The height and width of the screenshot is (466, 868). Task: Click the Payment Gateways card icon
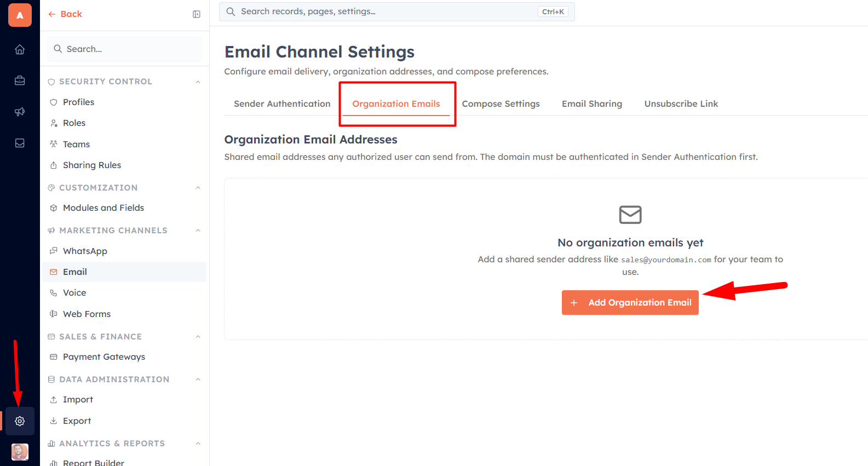coord(54,357)
